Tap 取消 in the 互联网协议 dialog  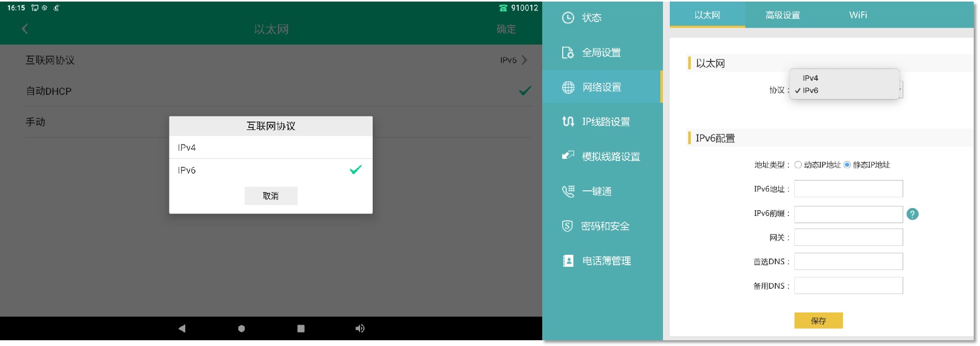click(x=271, y=196)
